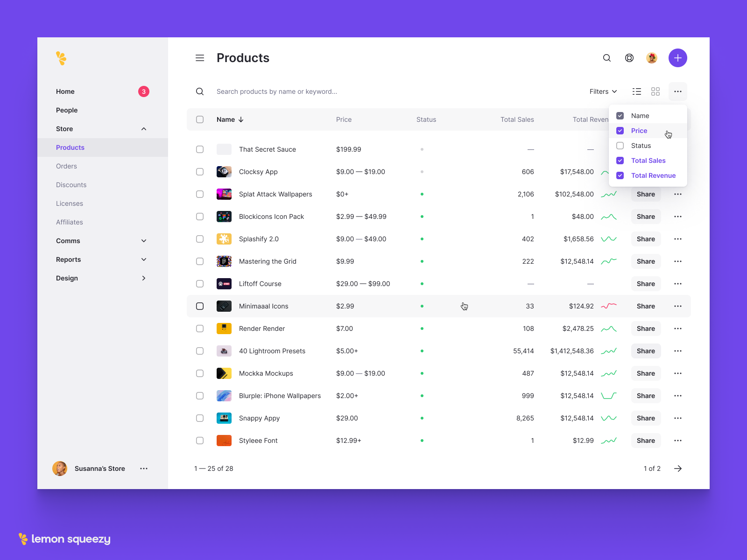The width and height of the screenshot is (747, 560).
Task: Toggle the select-all checkbox in table header
Action: point(200,119)
